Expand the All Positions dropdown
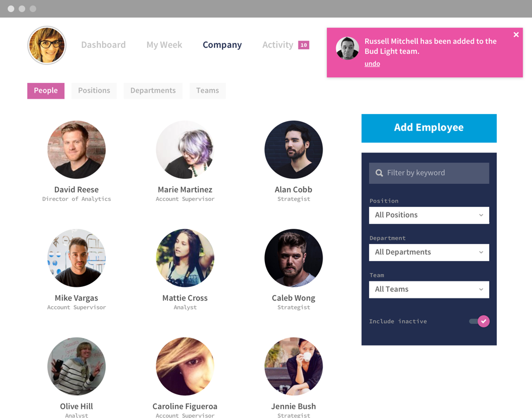The height and width of the screenshot is (418, 532). point(429,215)
